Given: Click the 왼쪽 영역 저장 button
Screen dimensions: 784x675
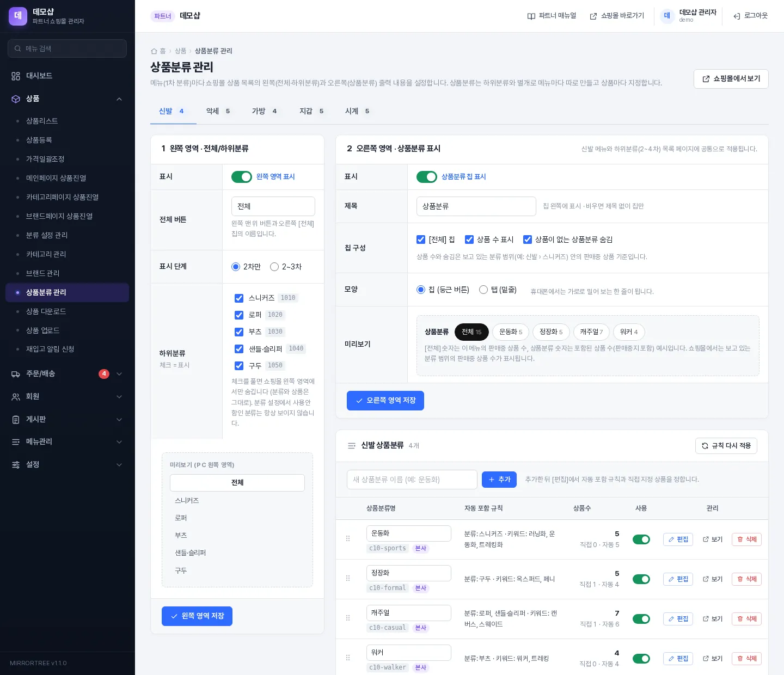Looking at the screenshot, I should [x=197, y=616].
